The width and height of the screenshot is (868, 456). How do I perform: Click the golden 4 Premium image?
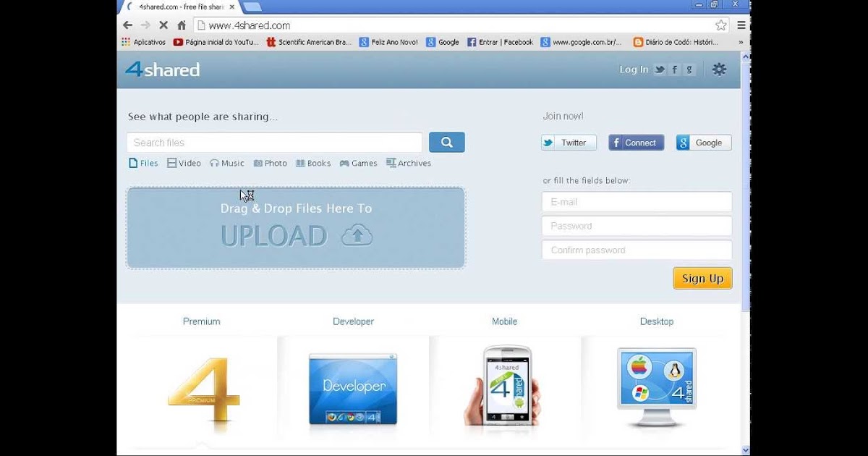(204, 390)
